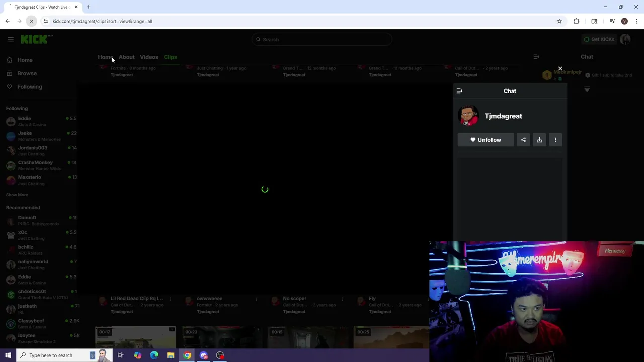Close the Tjmdagreat Clips browser tab

76,7
